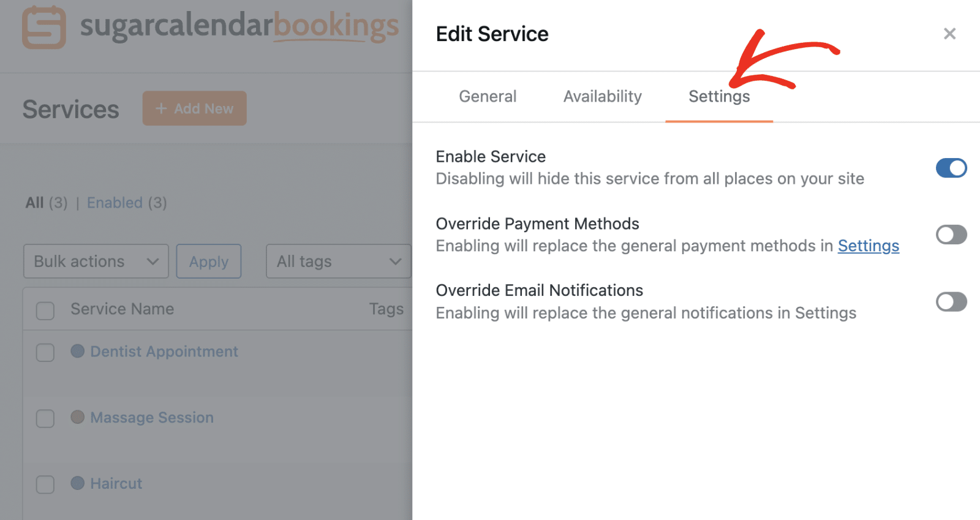
Task: Check the Massage Session row checkbox
Action: click(45, 418)
